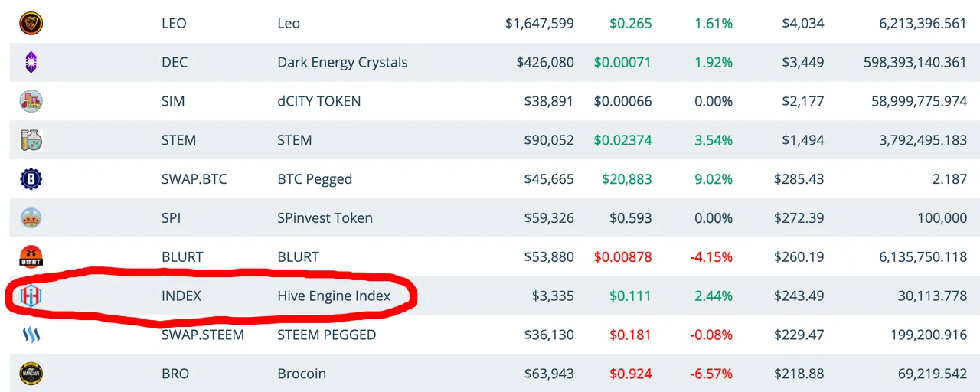The height and width of the screenshot is (392, 980).
Task: Select the STEEM PEGGED token name
Action: point(327,335)
